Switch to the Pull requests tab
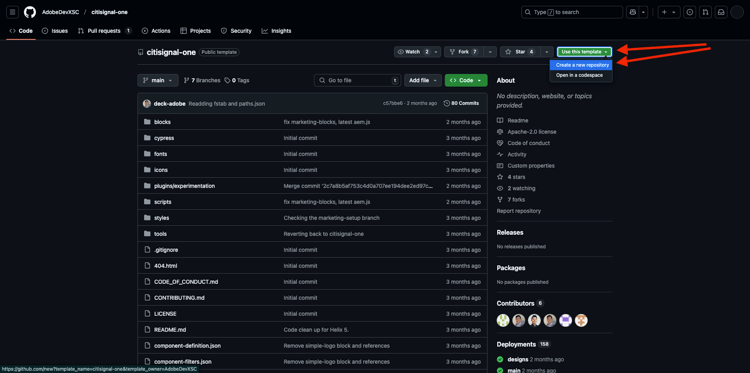This screenshot has width=750, height=373. click(x=104, y=31)
